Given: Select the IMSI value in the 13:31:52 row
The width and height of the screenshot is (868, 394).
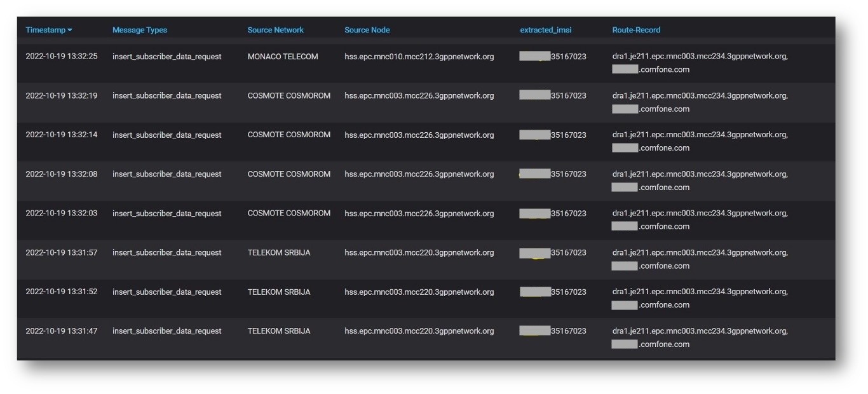Looking at the screenshot, I should 553,292.
